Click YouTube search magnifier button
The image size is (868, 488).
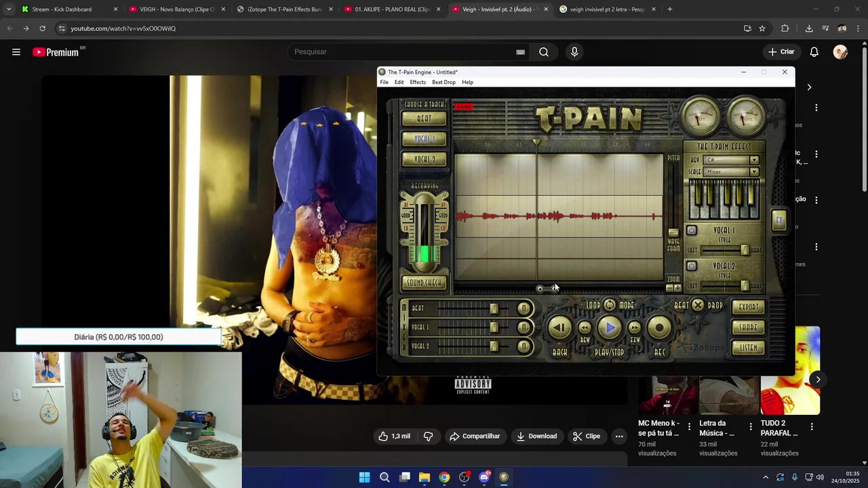click(x=544, y=52)
